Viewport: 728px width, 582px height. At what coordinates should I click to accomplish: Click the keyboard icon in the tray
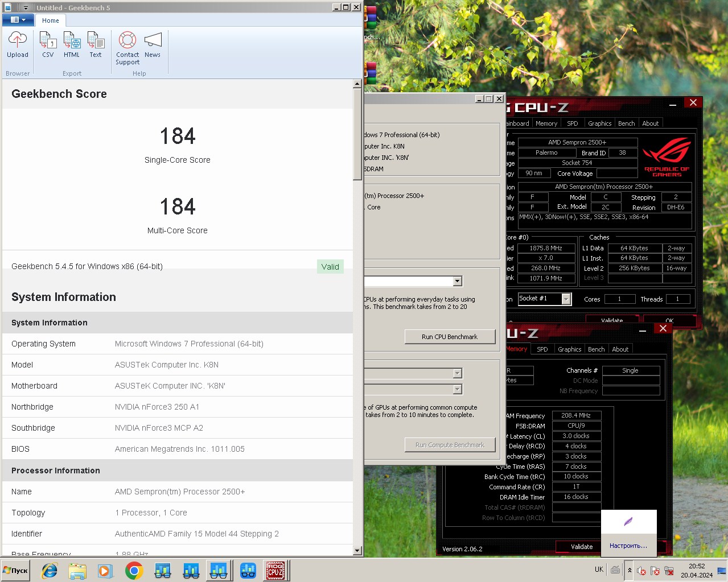[615, 569]
